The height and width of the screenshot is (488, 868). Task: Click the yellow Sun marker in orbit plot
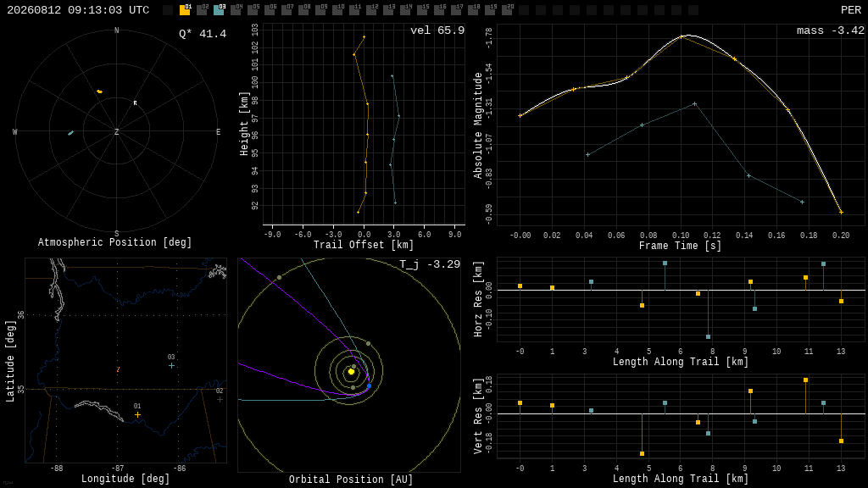pos(351,372)
